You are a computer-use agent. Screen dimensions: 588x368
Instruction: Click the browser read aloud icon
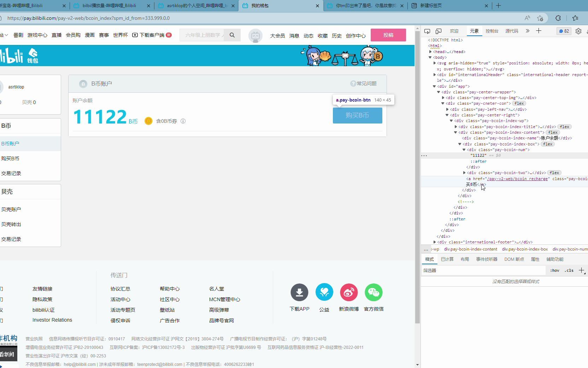coord(527,18)
